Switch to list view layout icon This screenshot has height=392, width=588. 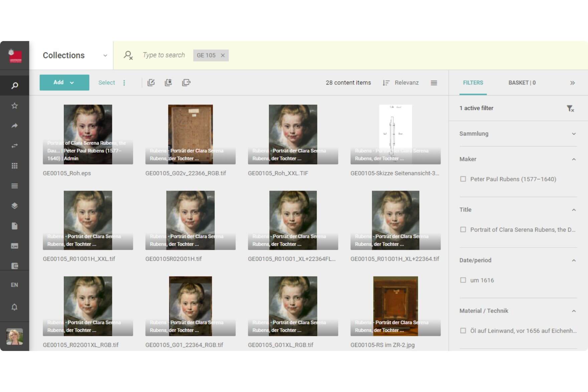(434, 83)
